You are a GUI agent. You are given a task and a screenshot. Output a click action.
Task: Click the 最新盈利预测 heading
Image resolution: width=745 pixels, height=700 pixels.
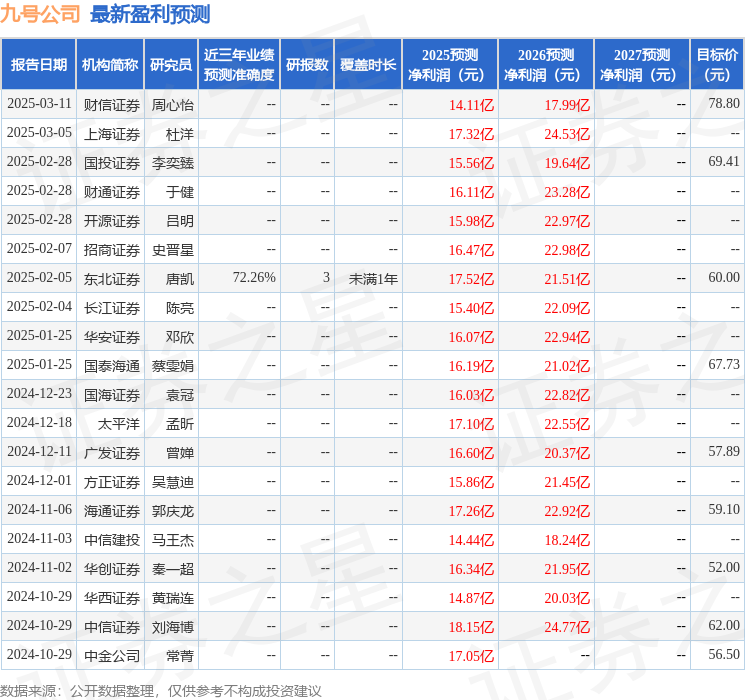(150, 14)
